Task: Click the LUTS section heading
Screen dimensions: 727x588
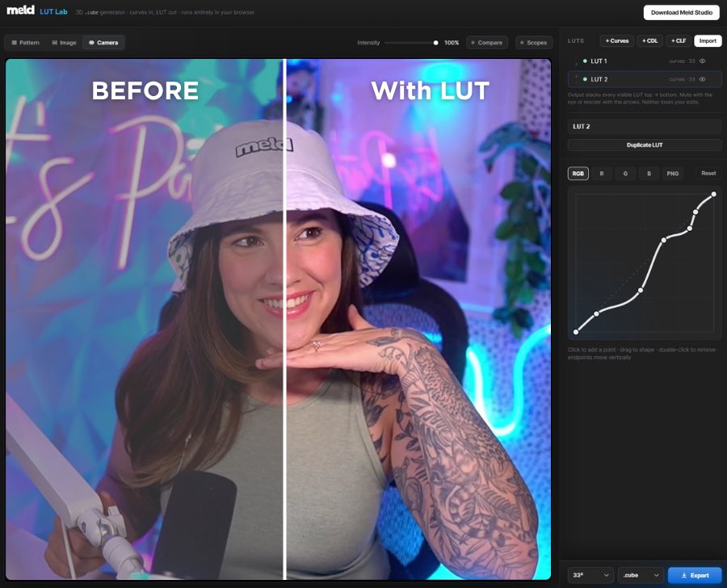Action: coord(576,41)
